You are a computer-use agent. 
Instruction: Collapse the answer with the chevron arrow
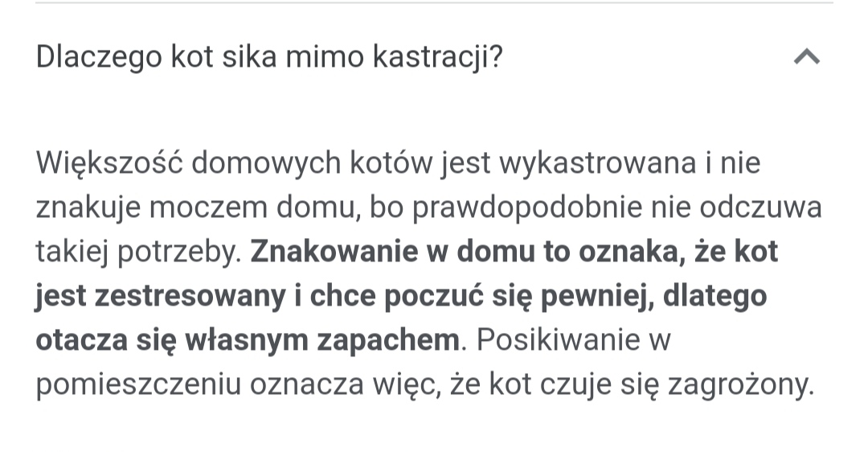pyautogui.click(x=806, y=58)
